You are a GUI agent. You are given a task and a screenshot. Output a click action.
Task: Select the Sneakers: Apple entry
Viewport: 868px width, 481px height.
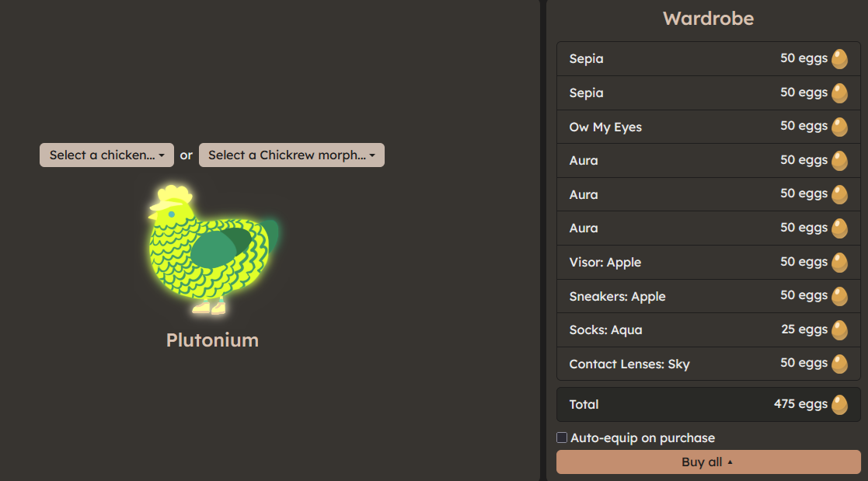tap(617, 296)
